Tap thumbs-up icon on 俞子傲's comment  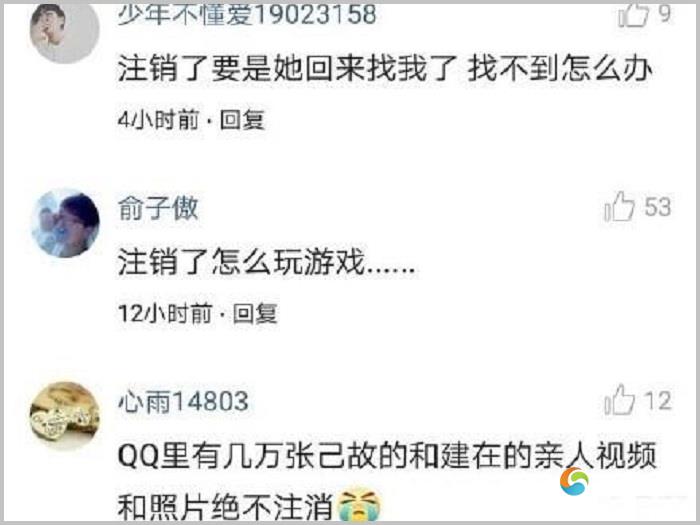[x=620, y=207]
